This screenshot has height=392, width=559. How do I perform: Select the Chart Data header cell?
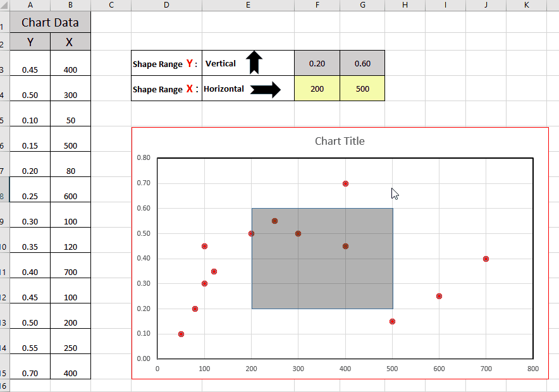pos(50,23)
